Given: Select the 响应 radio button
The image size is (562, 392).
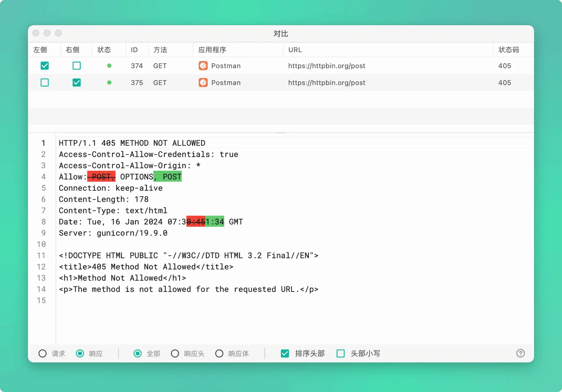Looking at the screenshot, I should pos(80,353).
